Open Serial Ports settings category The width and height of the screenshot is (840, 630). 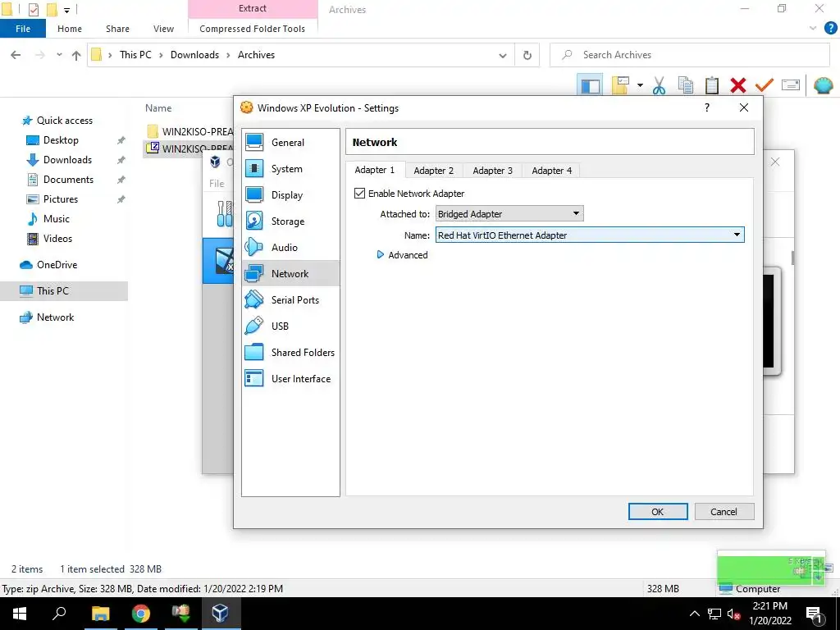point(290,299)
